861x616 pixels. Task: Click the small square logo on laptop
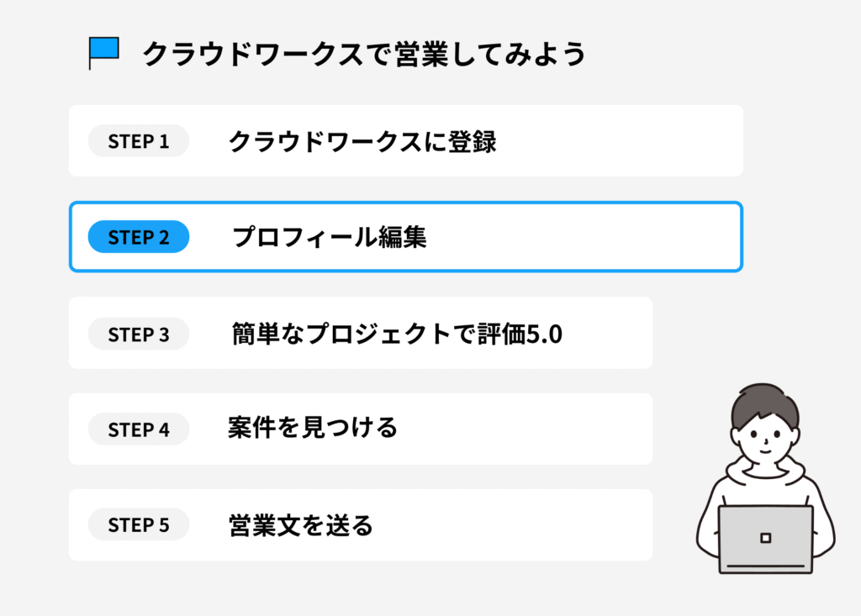coord(765,538)
